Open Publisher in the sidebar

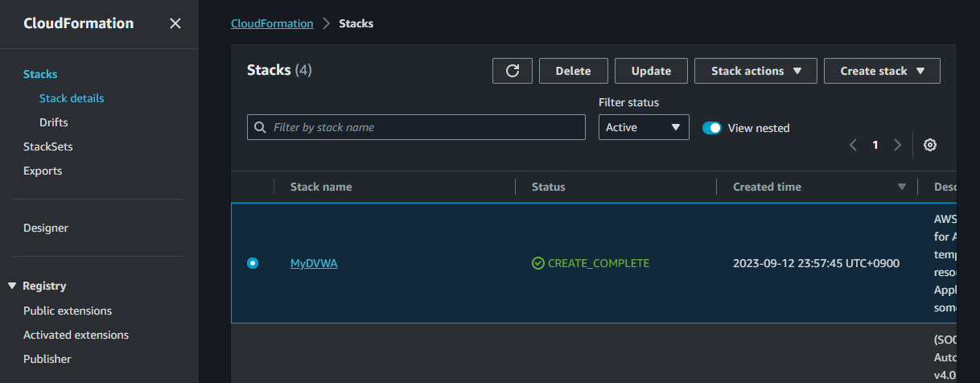tap(47, 359)
